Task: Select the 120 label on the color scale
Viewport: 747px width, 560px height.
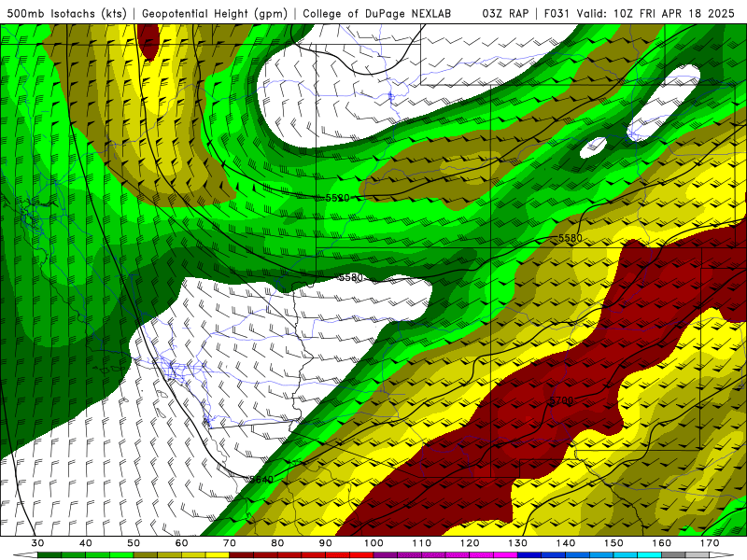Action: pyautogui.click(x=470, y=543)
